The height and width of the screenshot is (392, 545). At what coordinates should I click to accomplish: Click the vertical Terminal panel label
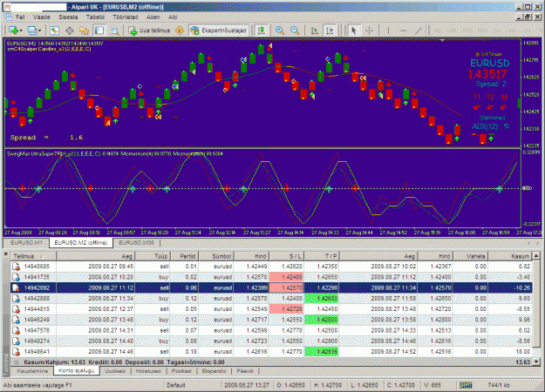pos(6,365)
